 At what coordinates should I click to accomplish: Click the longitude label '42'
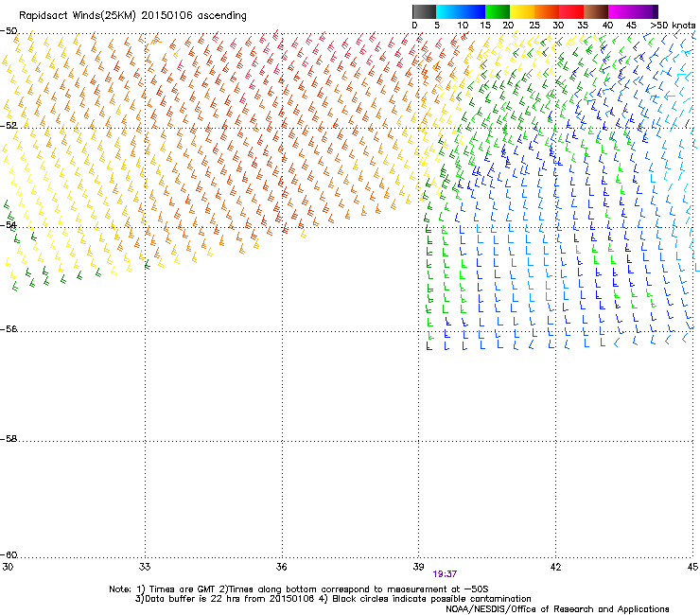coord(555,567)
